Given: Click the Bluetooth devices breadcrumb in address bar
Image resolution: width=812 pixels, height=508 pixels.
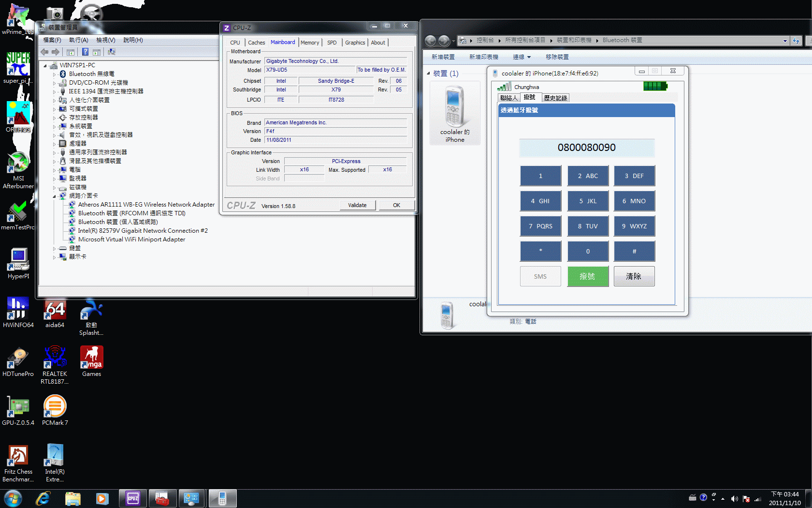Looking at the screenshot, I should pyautogui.click(x=622, y=40).
